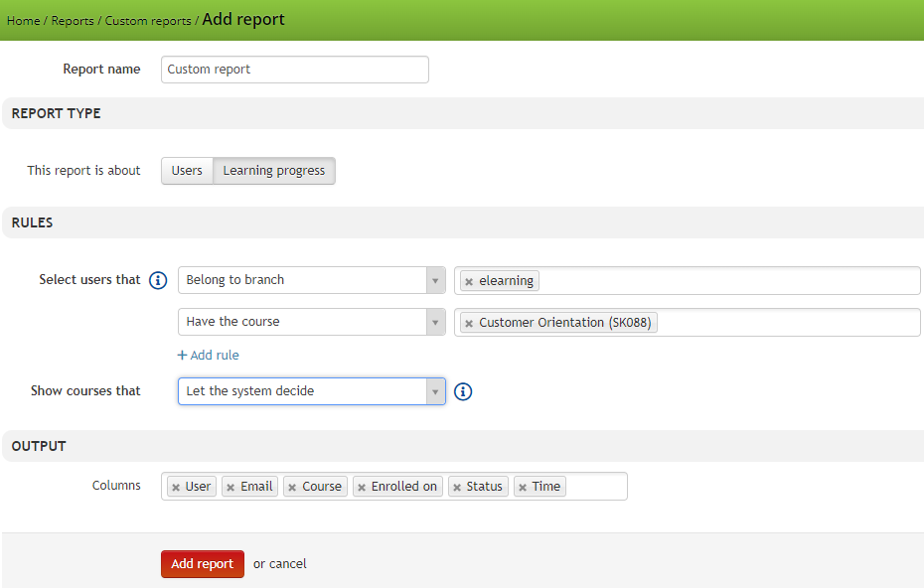
Task: Click info icon next to Let the system decide
Action: pos(463,391)
